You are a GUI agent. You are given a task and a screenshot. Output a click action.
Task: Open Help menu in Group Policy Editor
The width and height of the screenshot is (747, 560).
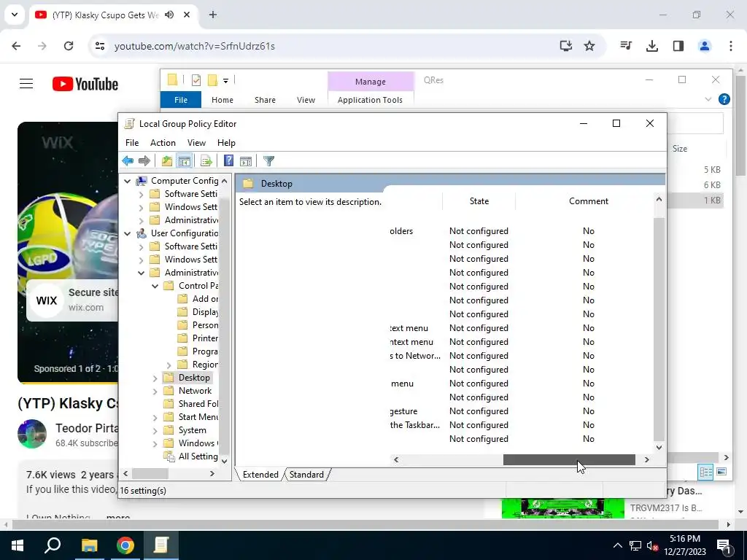tap(226, 143)
